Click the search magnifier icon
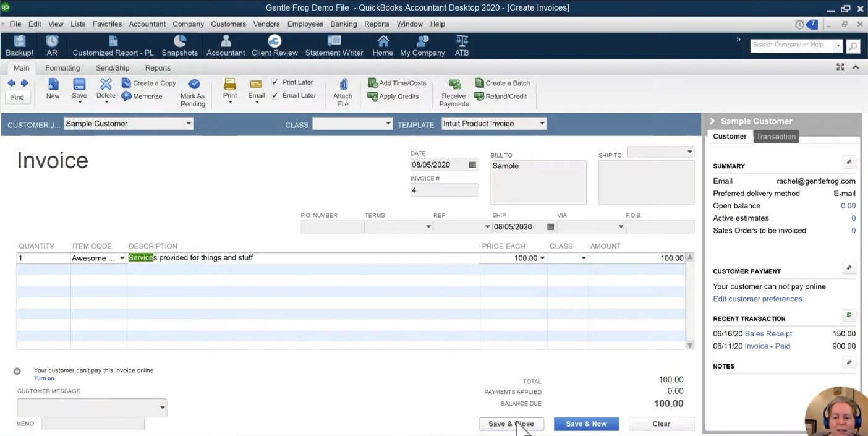This screenshot has height=436, width=868. tap(853, 46)
